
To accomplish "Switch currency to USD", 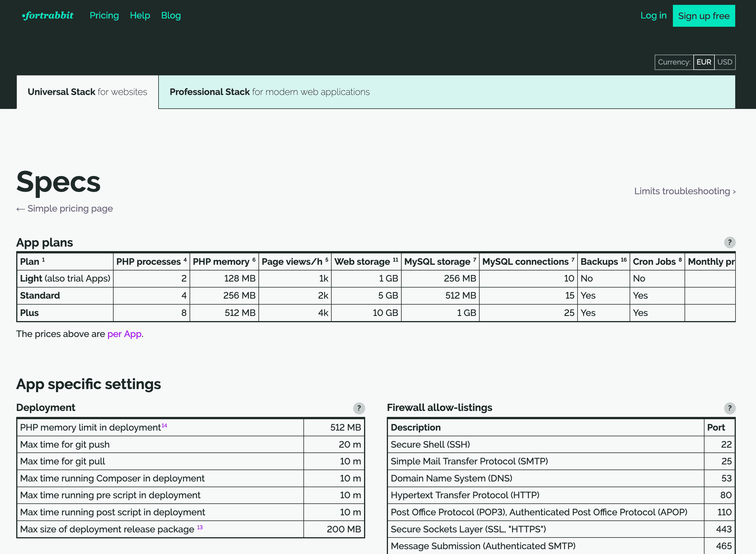I will click(724, 62).
